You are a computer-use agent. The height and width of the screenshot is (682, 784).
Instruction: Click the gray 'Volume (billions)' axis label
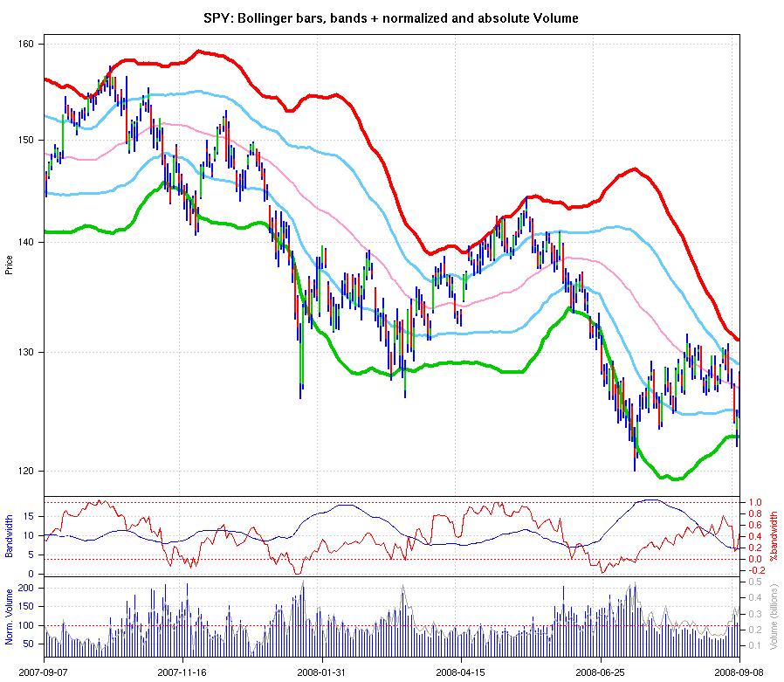coord(773,616)
